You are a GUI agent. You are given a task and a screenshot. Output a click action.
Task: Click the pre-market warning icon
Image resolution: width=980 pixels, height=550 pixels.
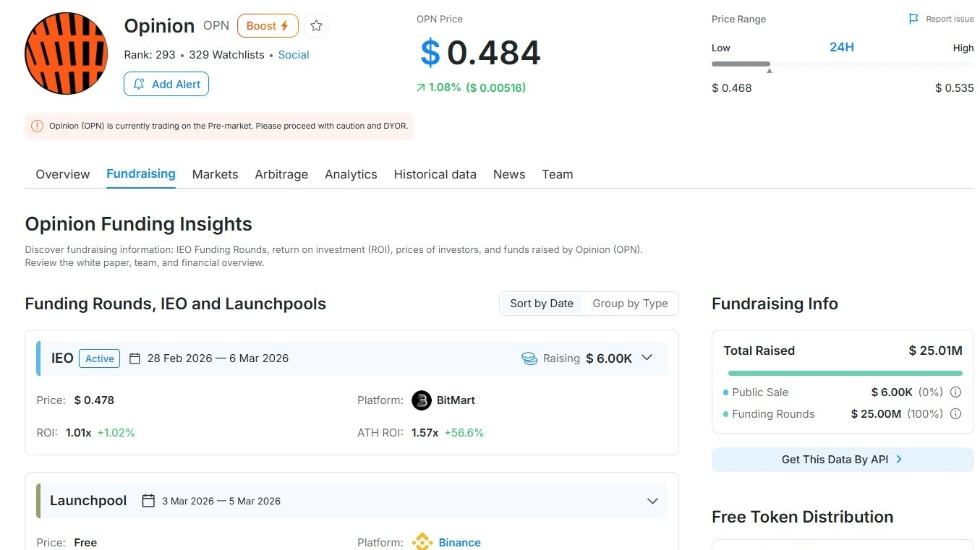(38, 126)
